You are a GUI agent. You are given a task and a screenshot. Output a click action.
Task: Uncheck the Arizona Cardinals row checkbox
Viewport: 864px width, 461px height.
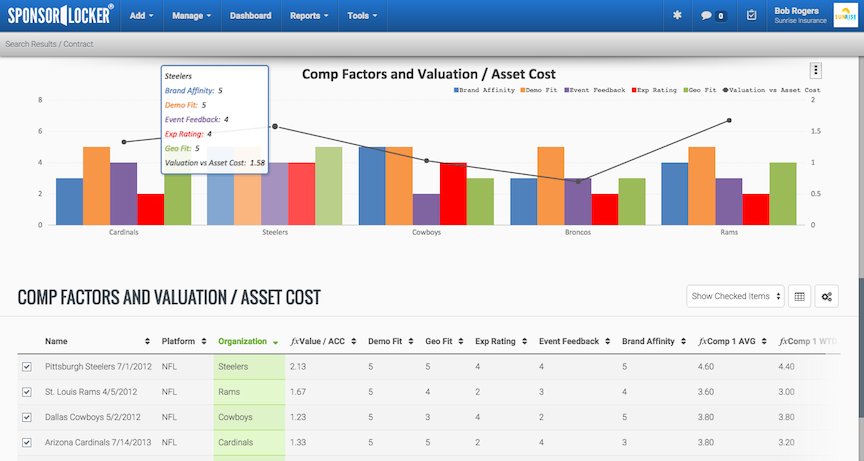click(26, 442)
